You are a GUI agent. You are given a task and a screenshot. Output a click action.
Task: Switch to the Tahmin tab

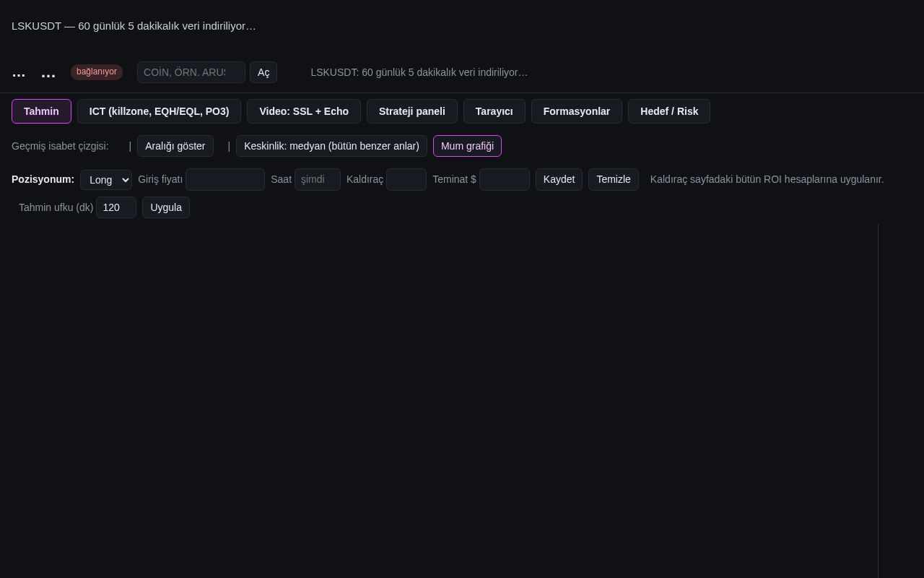pyautogui.click(x=41, y=111)
